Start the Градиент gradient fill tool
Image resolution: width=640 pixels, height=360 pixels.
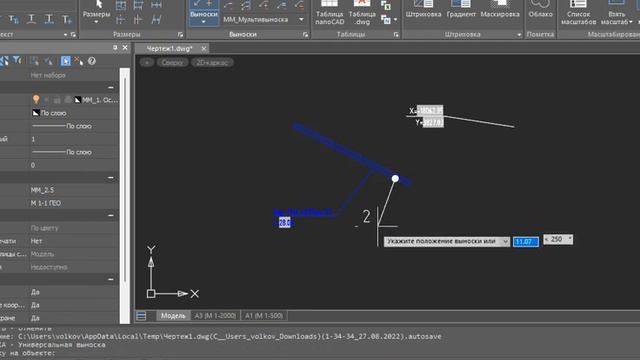(461, 9)
